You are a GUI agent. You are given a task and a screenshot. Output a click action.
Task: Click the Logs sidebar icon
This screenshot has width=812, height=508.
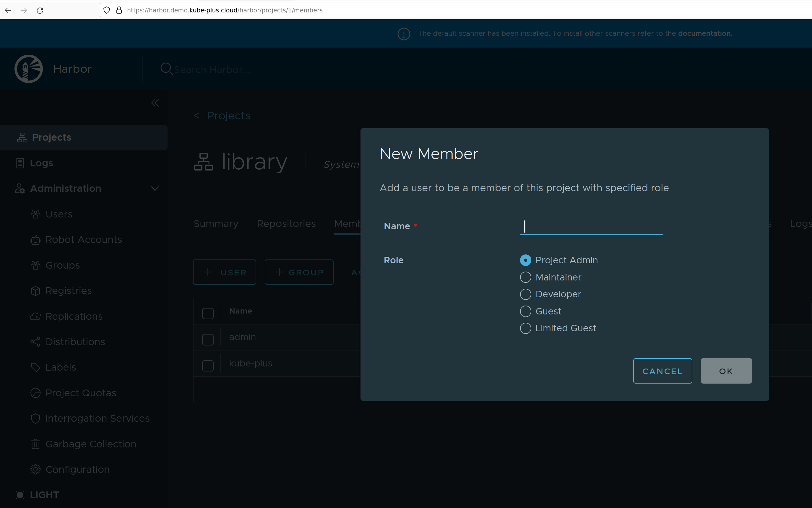[20, 163]
